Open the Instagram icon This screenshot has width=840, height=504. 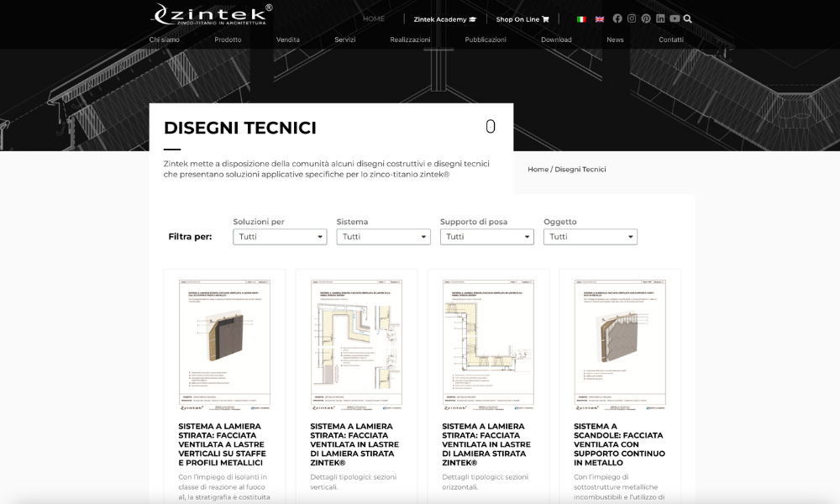coord(632,18)
